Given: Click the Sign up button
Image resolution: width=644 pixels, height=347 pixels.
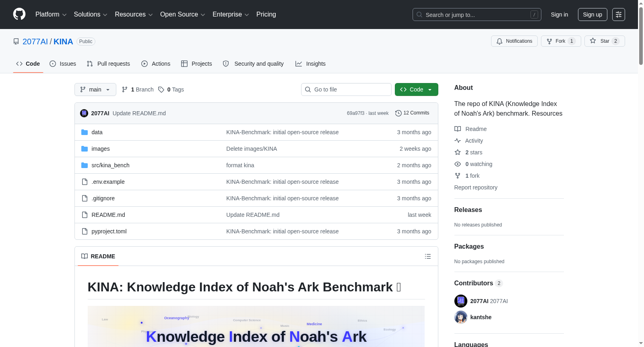Looking at the screenshot, I should coord(592,15).
